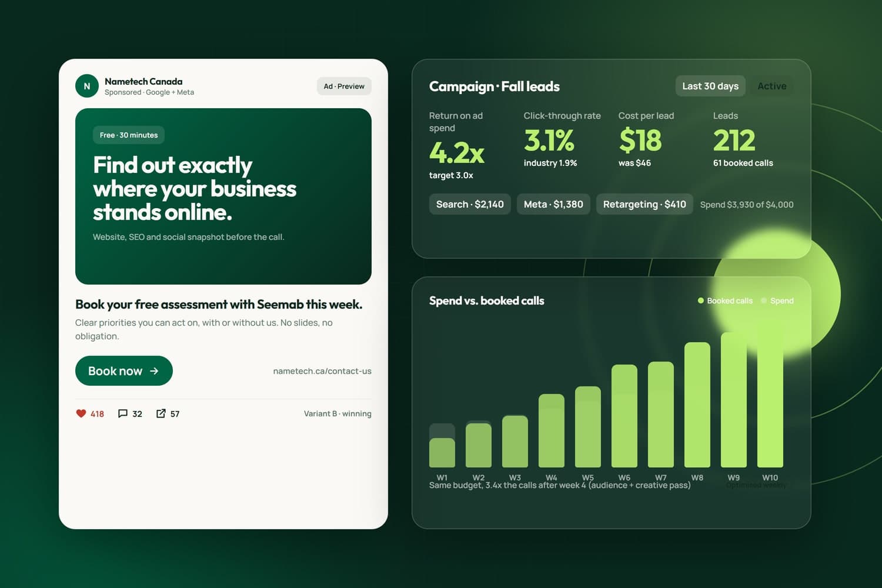Viewport: 882px width, 588px height.
Task: Click the 'target 3.0x' text
Action: pyautogui.click(x=451, y=175)
